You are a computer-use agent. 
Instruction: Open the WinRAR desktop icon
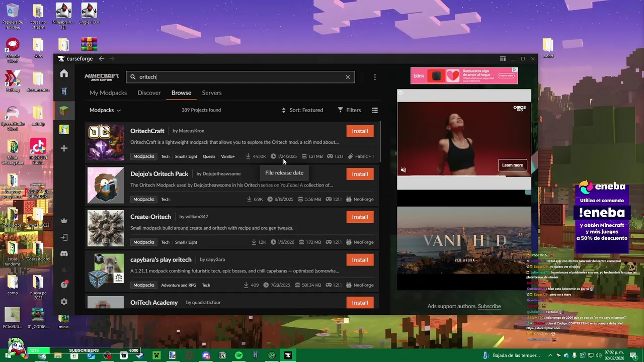point(89,45)
